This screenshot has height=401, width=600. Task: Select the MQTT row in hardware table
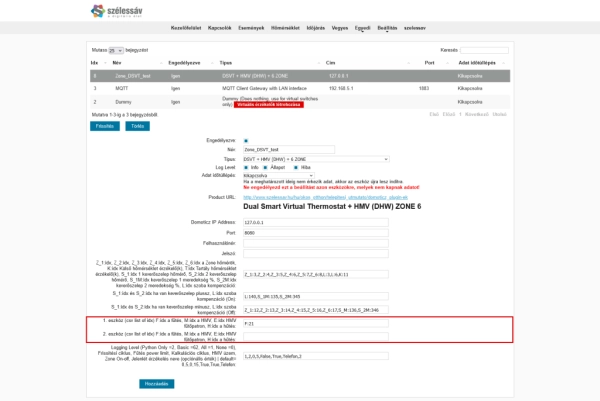[300, 88]
